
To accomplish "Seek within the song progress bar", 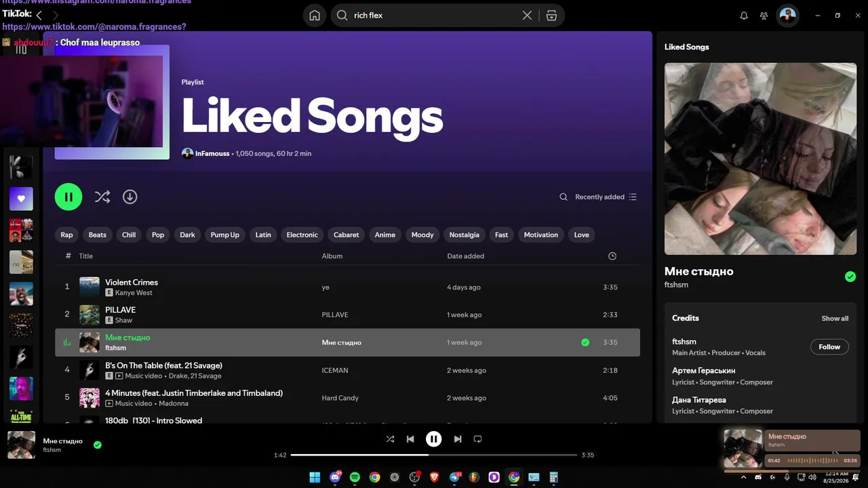I will 434,455.
